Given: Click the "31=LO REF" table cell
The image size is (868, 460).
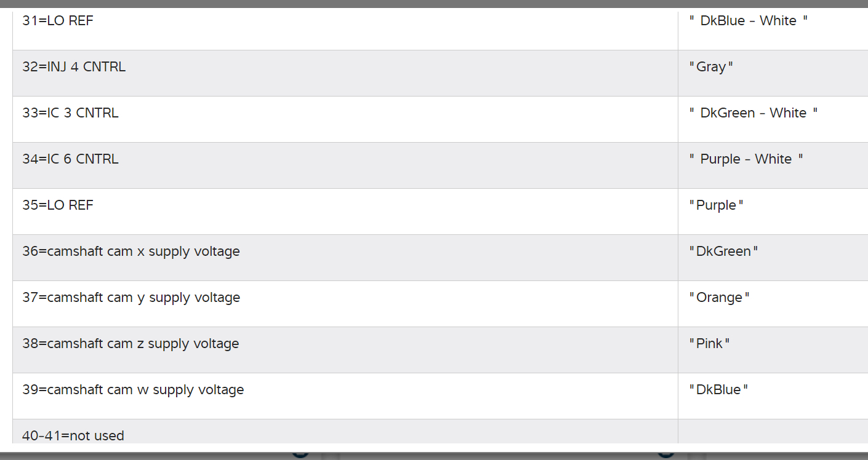Looking at the screenshot, I should pyautogui.click(x=58, y=21).
